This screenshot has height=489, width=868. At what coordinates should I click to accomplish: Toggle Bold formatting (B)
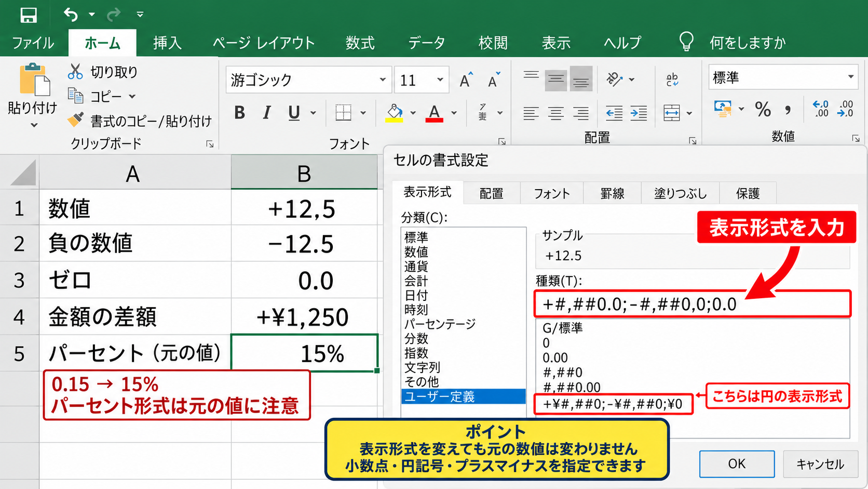tap(239, 112)
